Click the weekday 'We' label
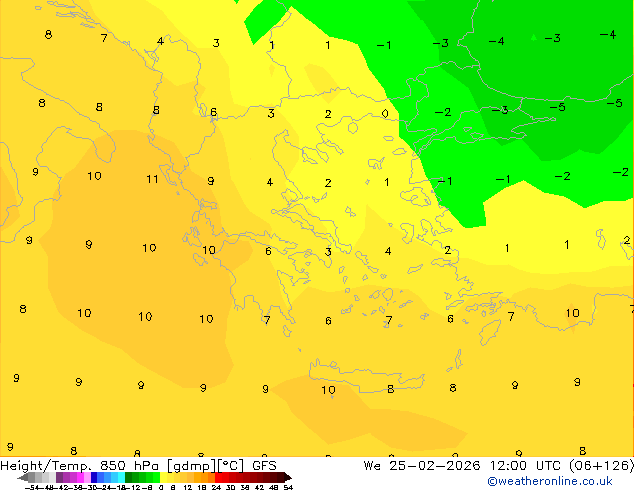 click(x=372, y=466)
